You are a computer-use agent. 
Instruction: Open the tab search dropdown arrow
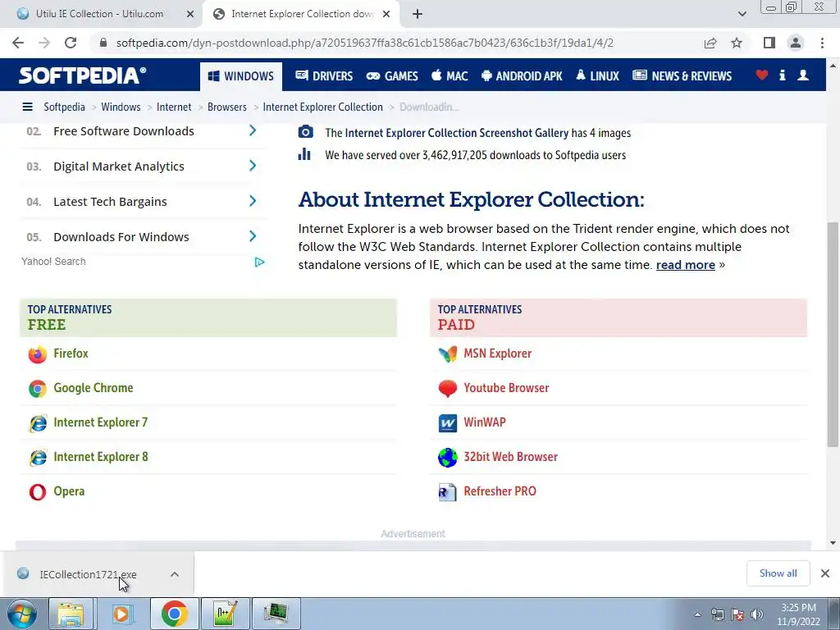coord(742,14)
